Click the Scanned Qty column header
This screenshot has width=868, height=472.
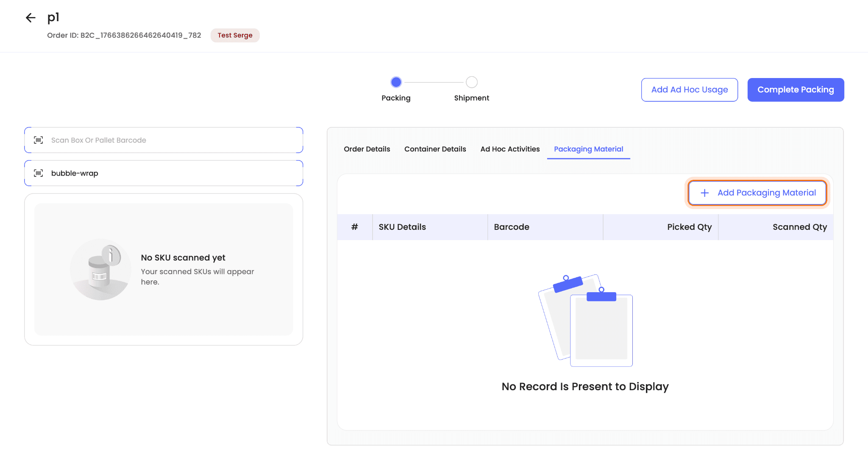point(799,227)
